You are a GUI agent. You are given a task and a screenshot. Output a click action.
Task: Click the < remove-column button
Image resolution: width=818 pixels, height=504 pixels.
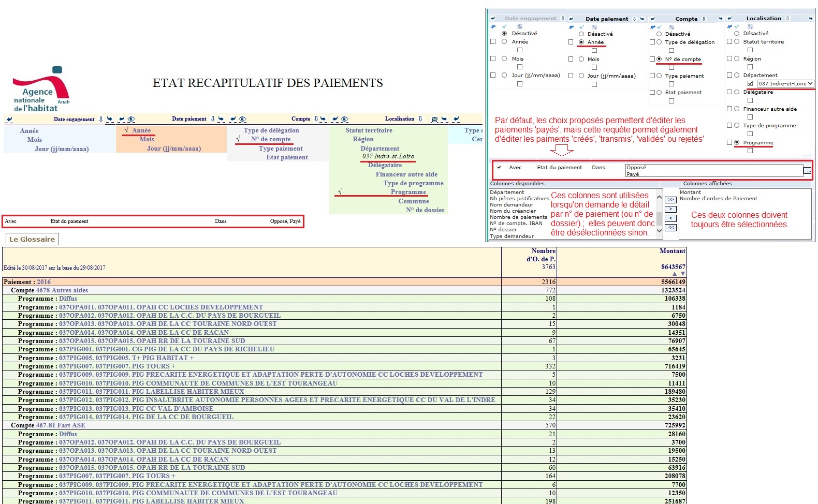pyautogui.click(x=670, y=218)
